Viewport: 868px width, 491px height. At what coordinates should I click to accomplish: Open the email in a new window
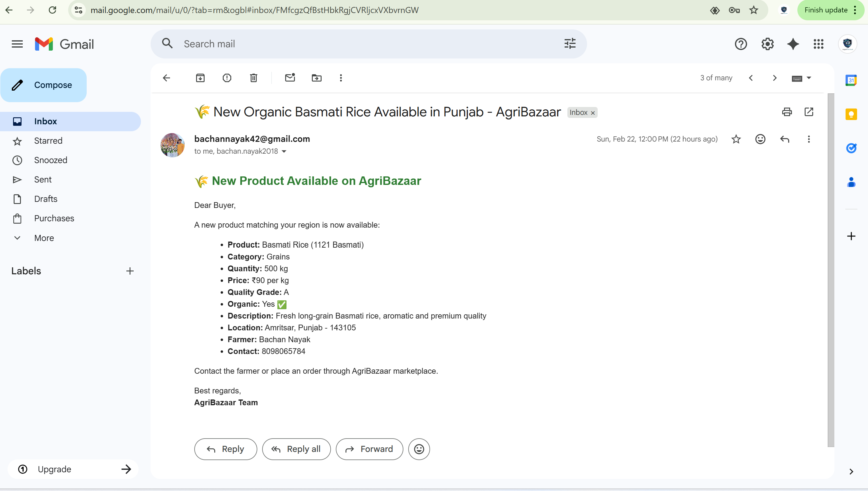coord(809,112)
